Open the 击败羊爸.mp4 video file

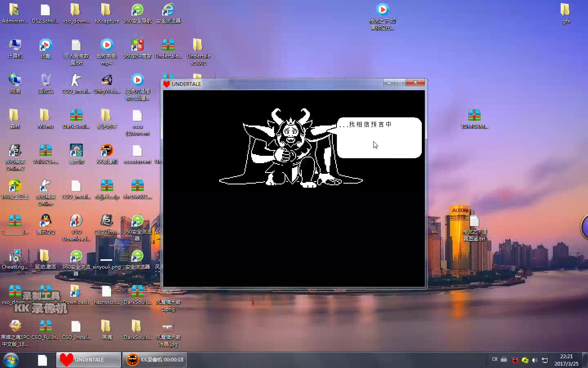pyautogui.click(x=107, y=52)
